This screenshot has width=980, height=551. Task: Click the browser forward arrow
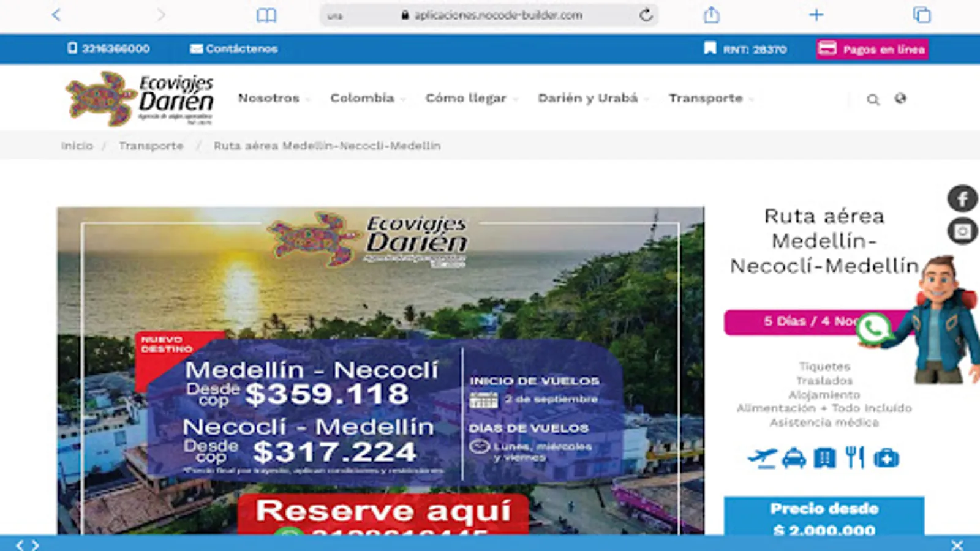160,15
